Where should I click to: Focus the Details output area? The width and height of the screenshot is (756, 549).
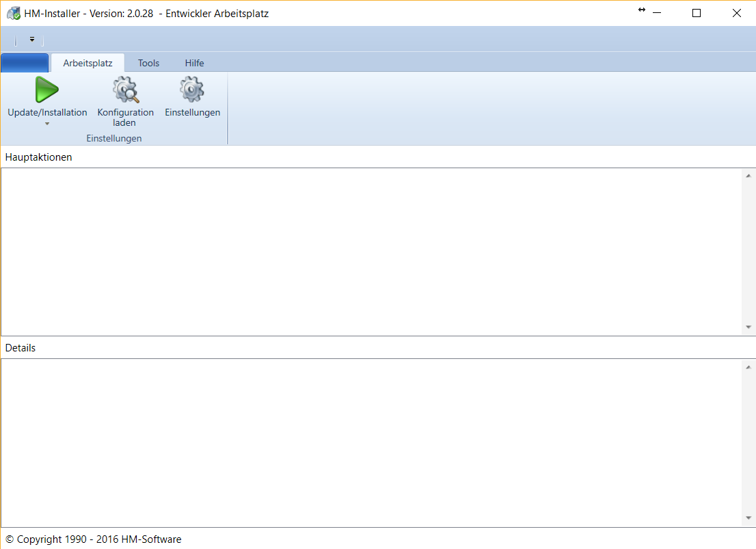click(x=369, y=442)
